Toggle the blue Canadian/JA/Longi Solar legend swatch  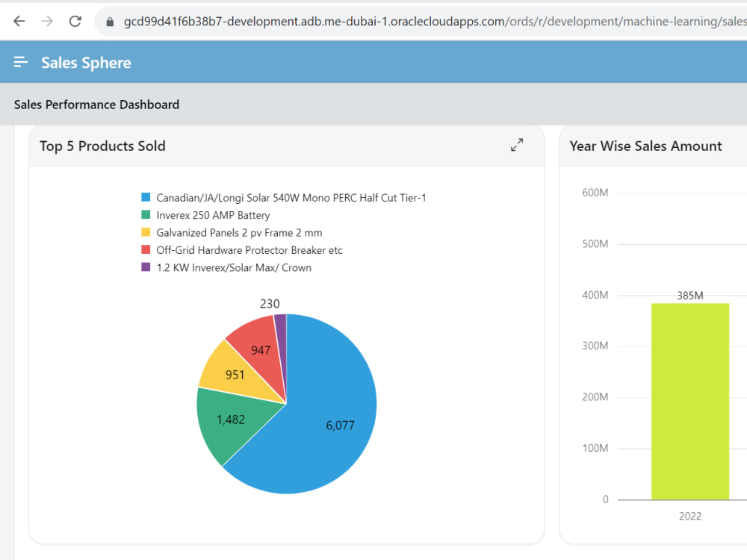coord(146,197)
